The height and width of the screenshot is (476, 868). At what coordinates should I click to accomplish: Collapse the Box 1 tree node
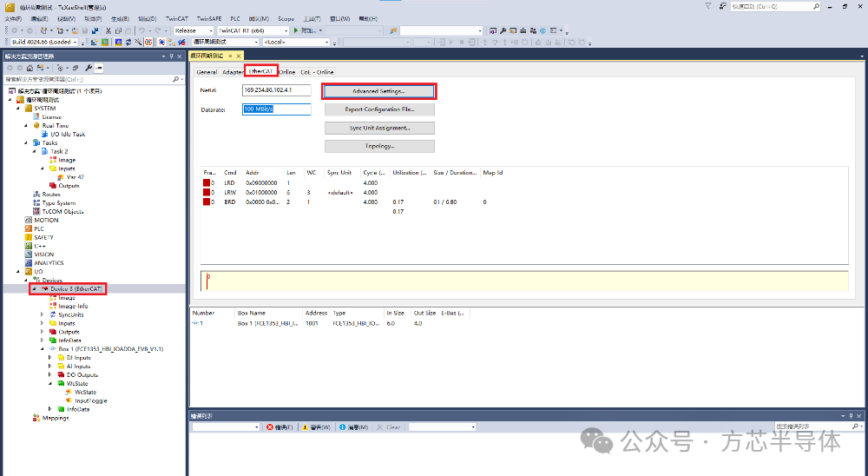pos(42,349)
